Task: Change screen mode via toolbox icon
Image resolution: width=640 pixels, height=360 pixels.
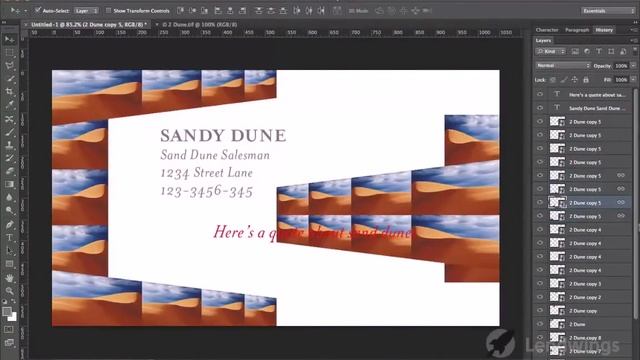Action: [9, 342]
